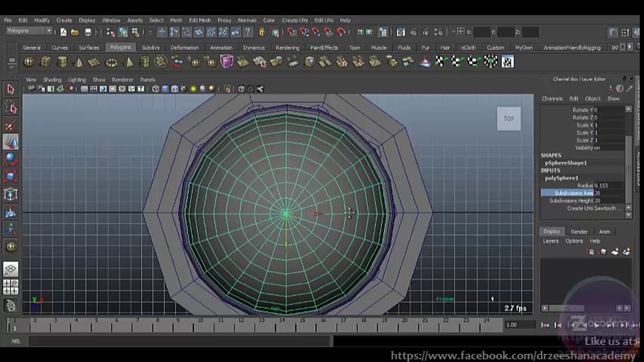
Task: Click the Channels menu in Channel Box
Action: point(552,99)
